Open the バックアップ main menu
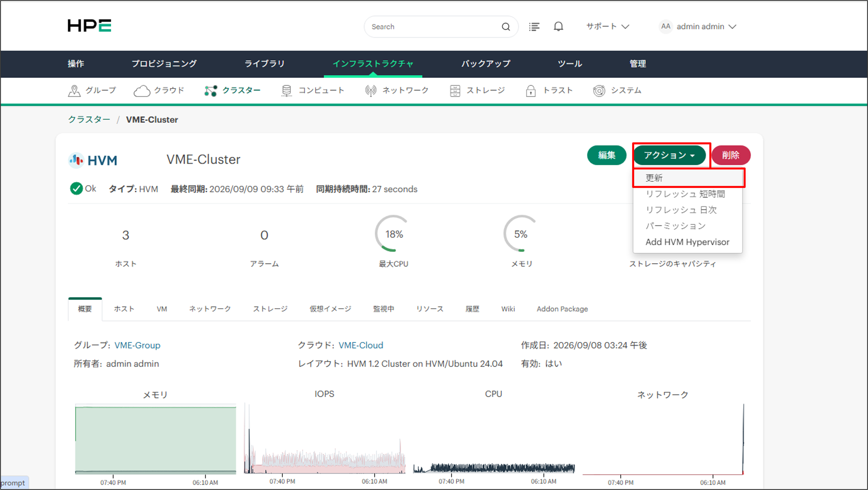 (486, 64)
